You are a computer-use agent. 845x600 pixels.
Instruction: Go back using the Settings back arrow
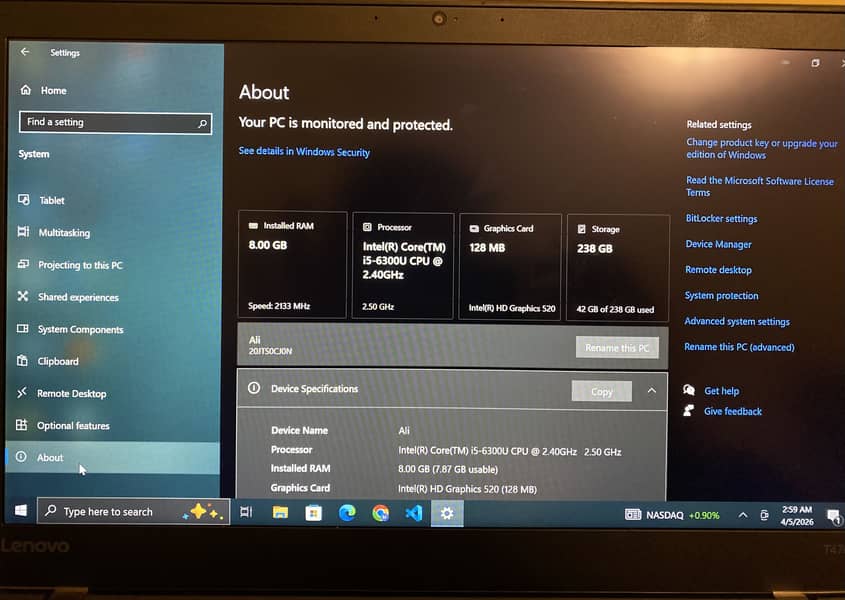click(25, 52)
